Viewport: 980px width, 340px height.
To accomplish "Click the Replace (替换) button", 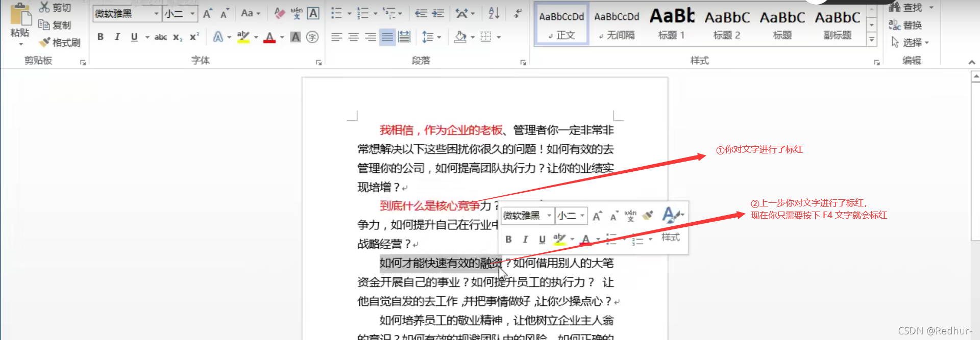I will pyautogui.click(x=905, y=25).
